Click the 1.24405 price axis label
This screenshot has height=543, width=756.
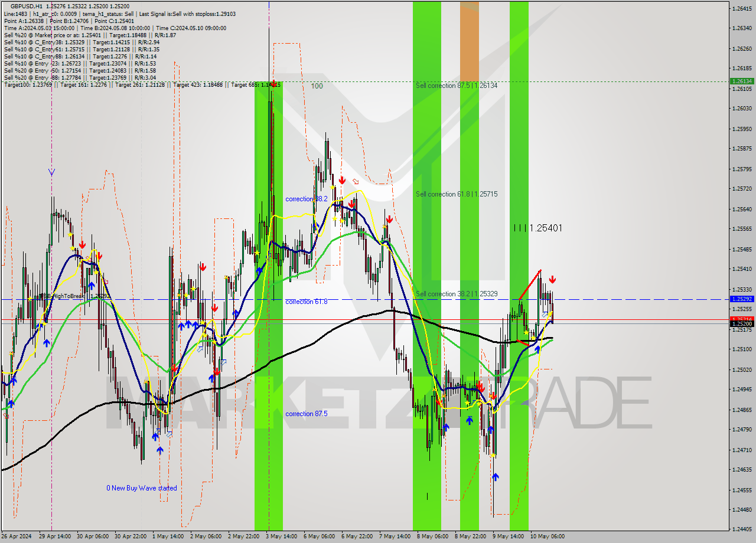point(742,529)
